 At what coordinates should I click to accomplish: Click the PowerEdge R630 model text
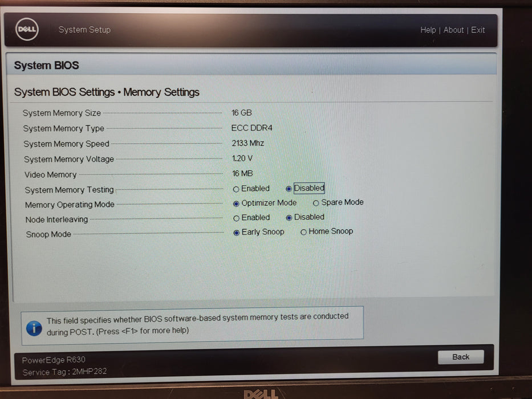coord(54,360)
